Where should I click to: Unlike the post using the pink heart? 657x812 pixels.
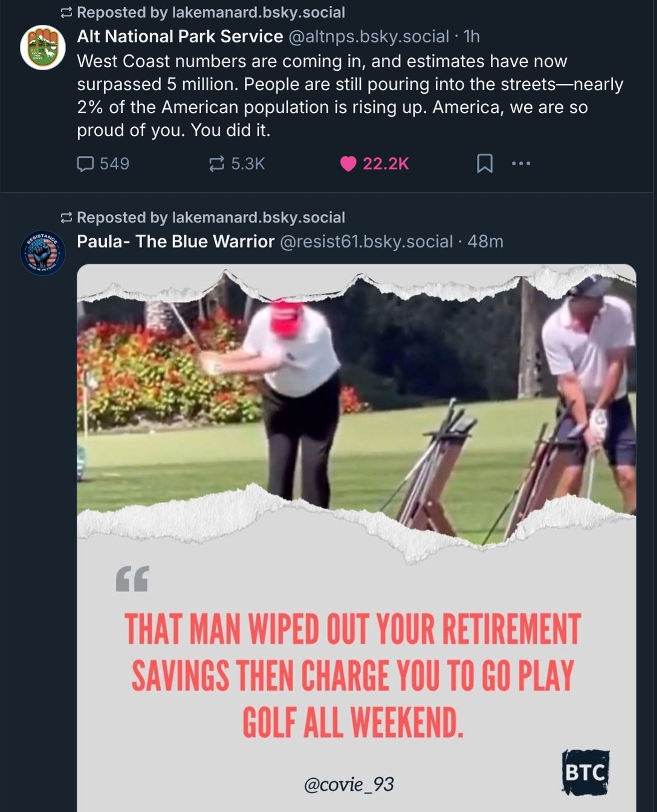pyautogui.click(x=348, y=164)
